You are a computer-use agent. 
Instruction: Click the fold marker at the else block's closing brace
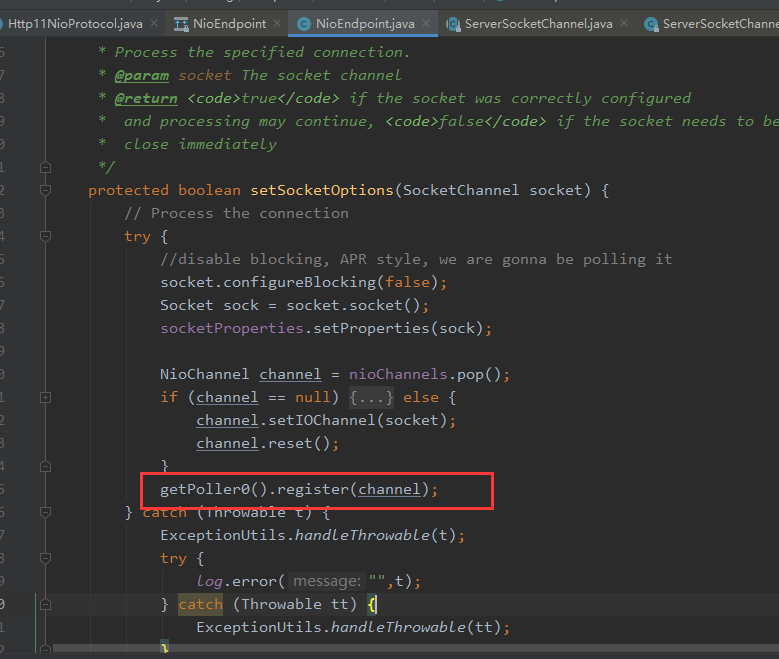tap(45, 467)
